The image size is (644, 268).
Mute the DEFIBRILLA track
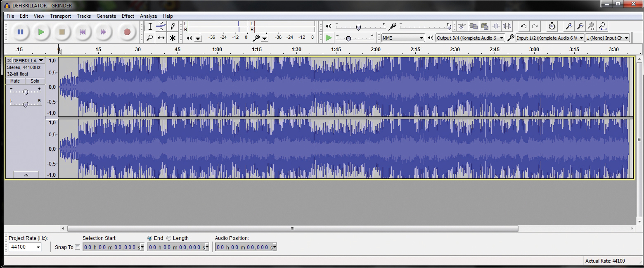click(x=15, y=81)
